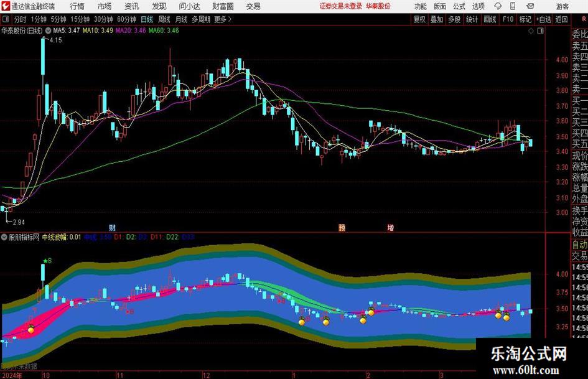Click the MA10: 3.49 indicator label
The height and width of the screenshot is (379, 588).
click(98, 30)
